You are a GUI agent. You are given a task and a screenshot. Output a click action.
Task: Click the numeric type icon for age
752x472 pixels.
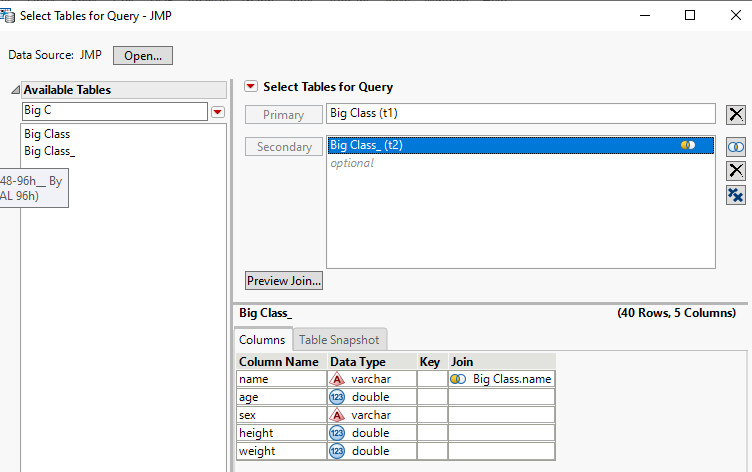pyautogui.click(x=337, y=397)
